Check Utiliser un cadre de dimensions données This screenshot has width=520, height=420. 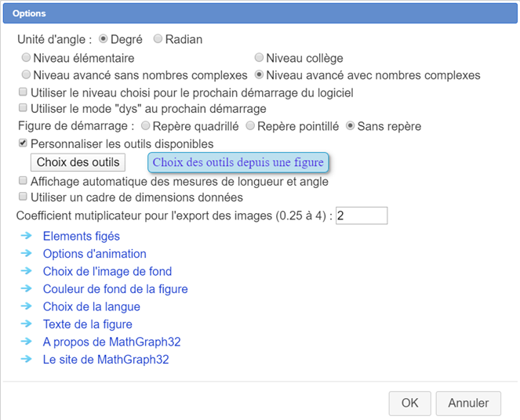point(23,197)
